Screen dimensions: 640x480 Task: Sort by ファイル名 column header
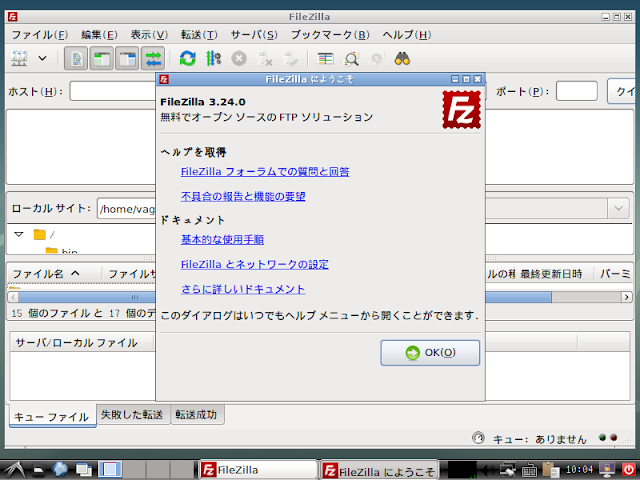coord(54,274)
